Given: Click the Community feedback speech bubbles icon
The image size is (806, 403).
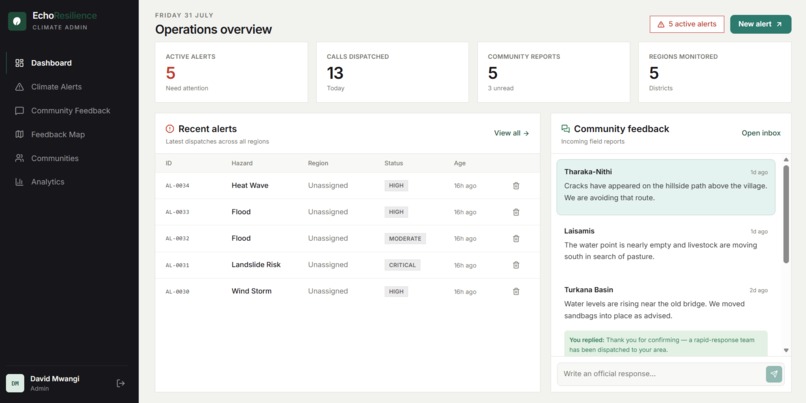Looking at the screenshot, I should (565, 129).
